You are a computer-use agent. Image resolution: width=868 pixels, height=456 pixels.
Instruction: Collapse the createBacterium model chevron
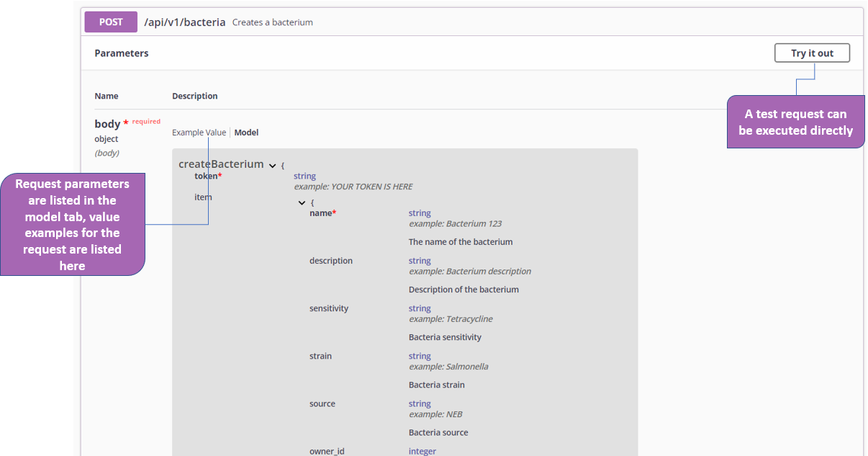[272, 166]
